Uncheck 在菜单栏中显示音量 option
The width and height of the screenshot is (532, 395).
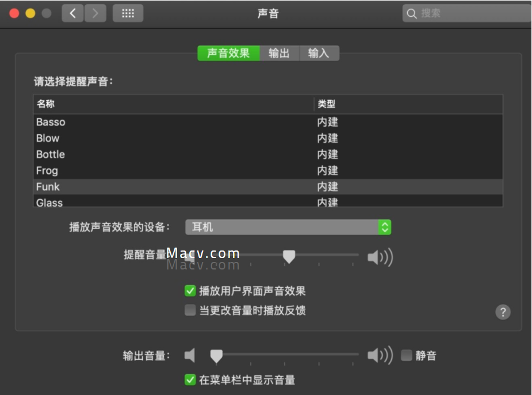point(190,379)
